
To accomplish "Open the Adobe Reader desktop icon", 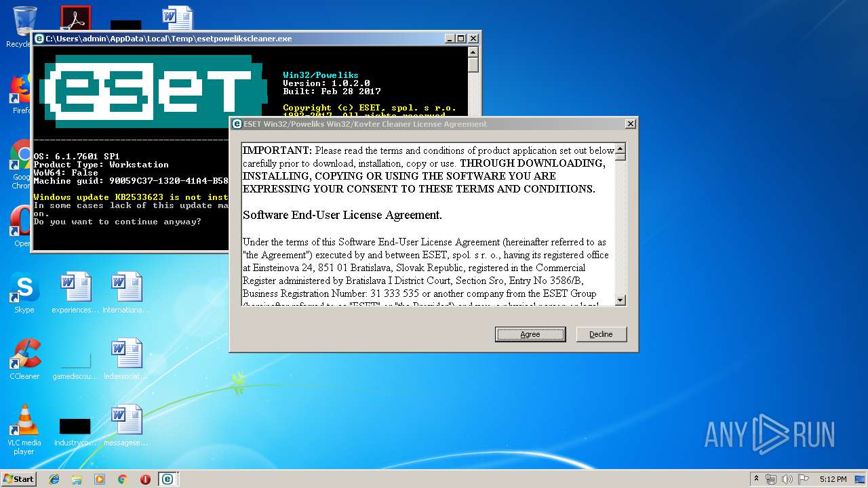I will click(75, 18).
